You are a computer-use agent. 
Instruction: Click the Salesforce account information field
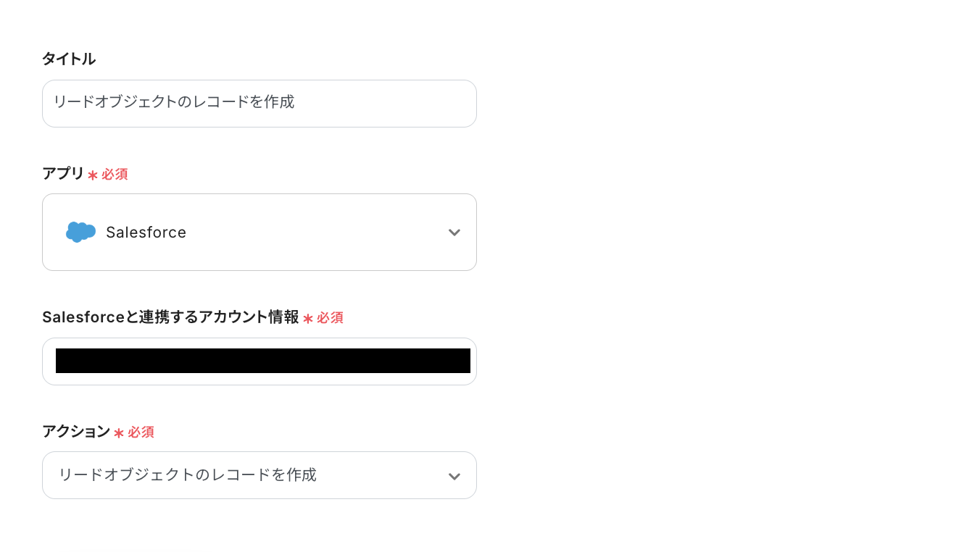click(259, 361)
